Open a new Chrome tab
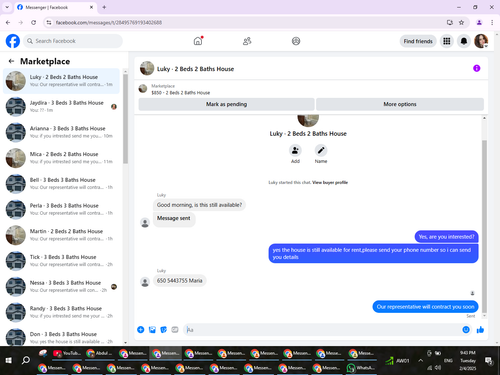The image size is (500, 375). point(104,7)
